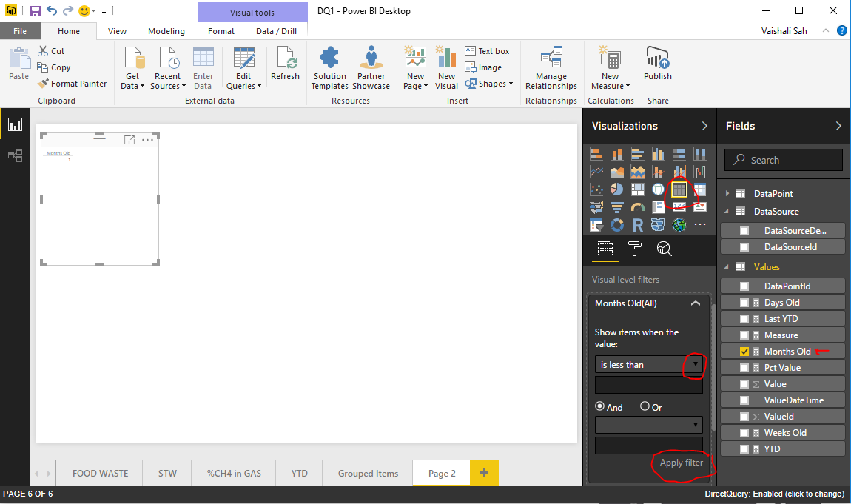Click Apply filter
This screenshot has height=504, width=851.
coord(681,463)
